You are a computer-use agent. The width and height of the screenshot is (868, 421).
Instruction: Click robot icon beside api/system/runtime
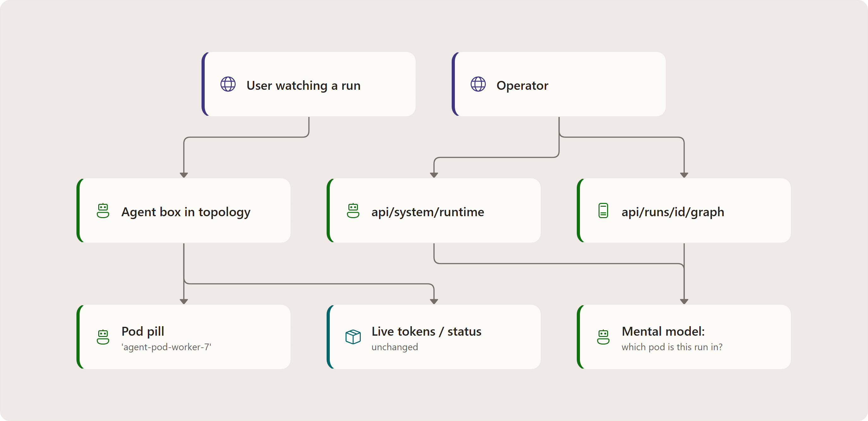pyautogui.click(x=353, y=211)
